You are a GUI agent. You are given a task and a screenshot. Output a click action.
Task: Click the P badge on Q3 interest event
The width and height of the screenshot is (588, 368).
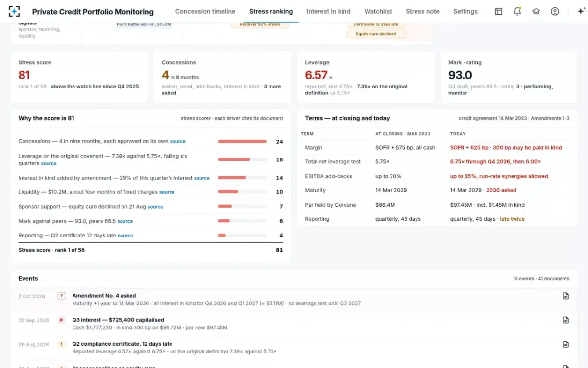pos(61,320)
